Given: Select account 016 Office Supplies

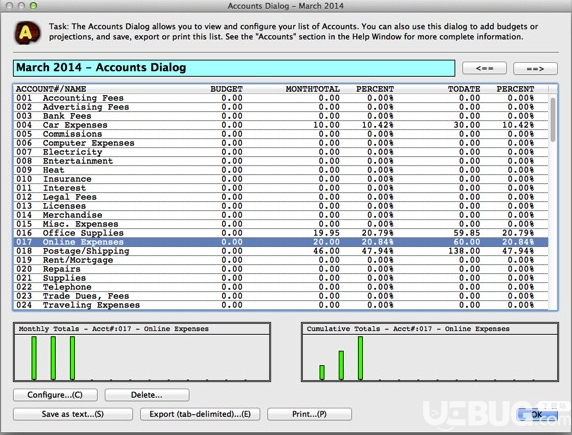Looking at the screenshot, I should [281, 233].
